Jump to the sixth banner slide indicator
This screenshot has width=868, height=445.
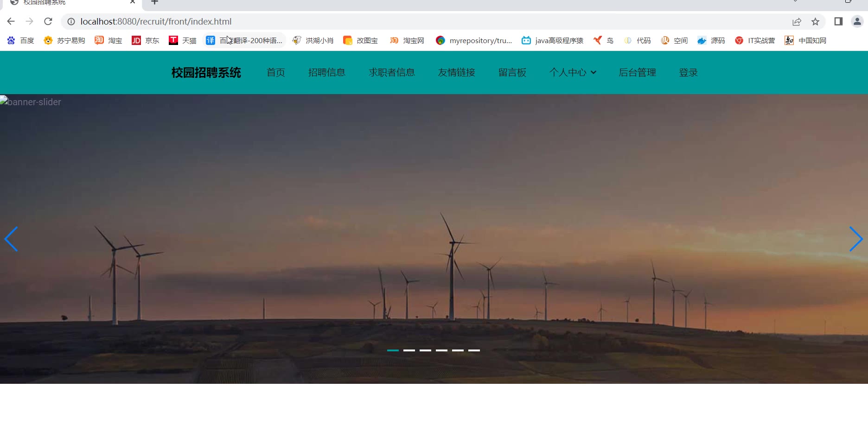pos(474,350)
